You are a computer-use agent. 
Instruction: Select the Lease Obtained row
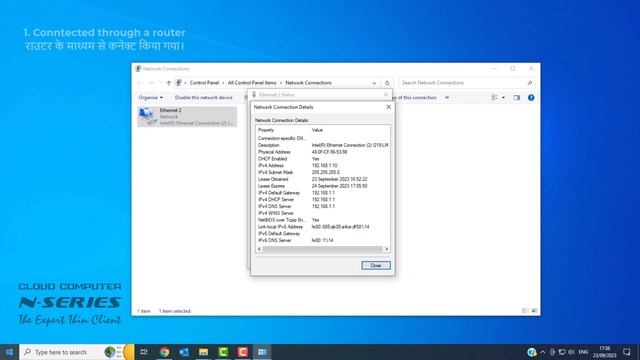click(x=322, y=179)
